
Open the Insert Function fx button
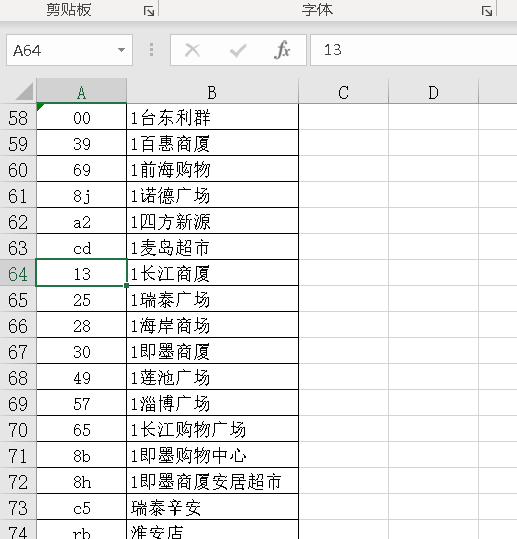282,50
